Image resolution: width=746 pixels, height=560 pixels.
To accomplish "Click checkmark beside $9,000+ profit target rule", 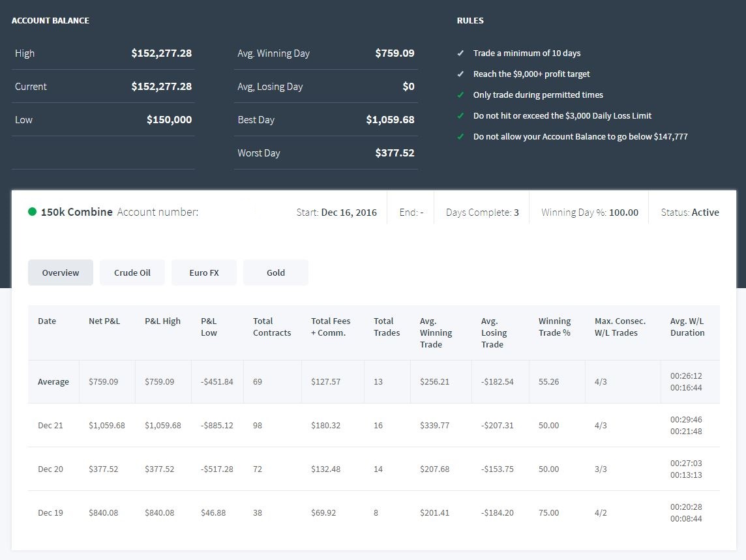I will (460, 74).
